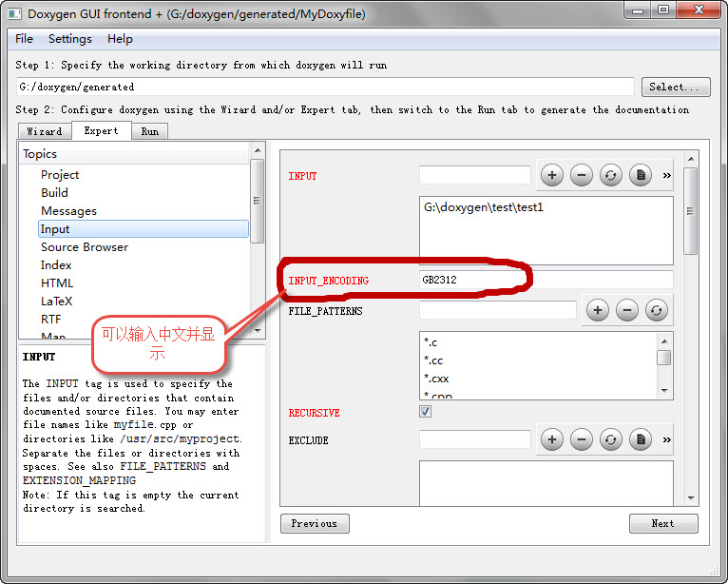This screenshot has height=584, width=728.
Task: Click the Doxygen window title bar icon
Action: [14, 13]
